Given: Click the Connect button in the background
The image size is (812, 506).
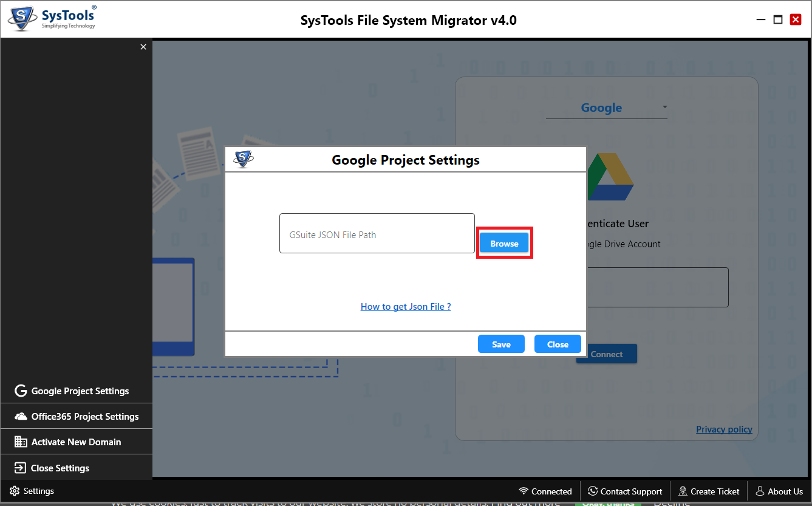Looking at the screenshot, I should click(x=607, y=354).
